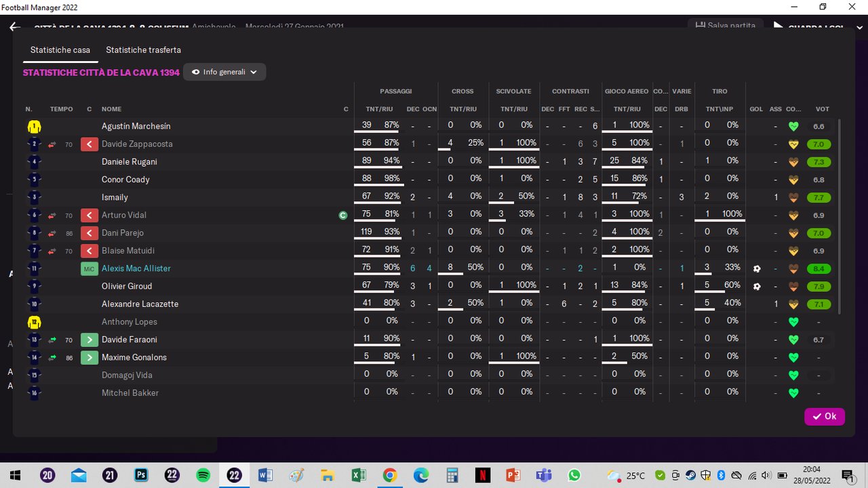
Task: Sort by the GOL column header
Action: [x=756, y=109]
